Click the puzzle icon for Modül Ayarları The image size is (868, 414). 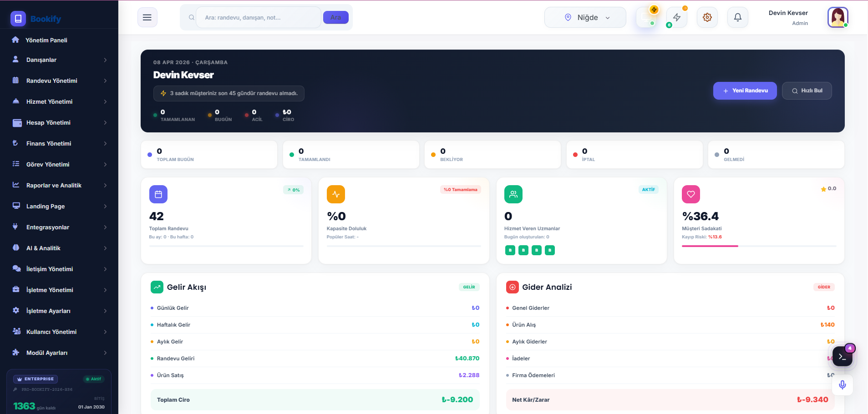click(x=16, y=352)
